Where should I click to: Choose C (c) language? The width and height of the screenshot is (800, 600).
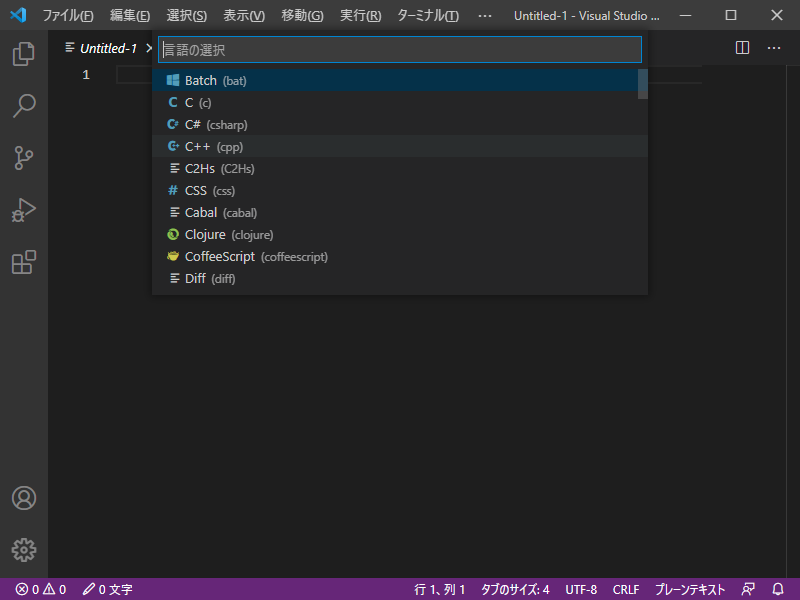400,103
